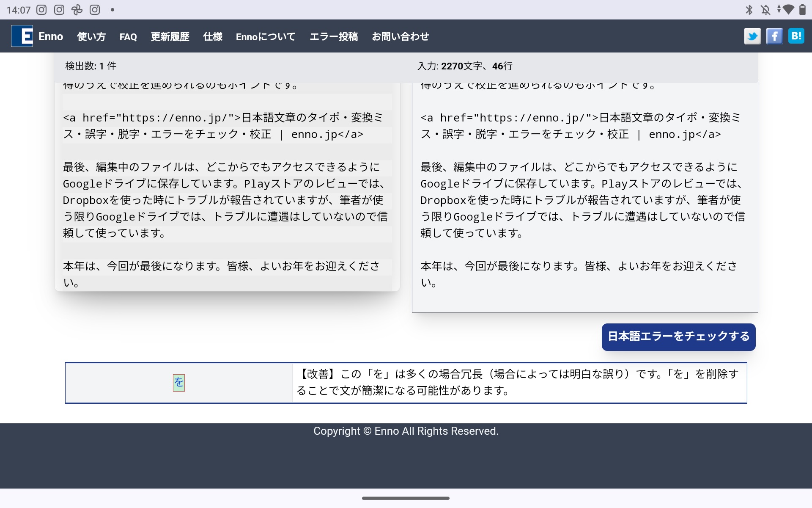The width and height of the screenshot is (812, 508).
Task: Tap the pinwheel notification icon
Action: click(x=77, y=10)
